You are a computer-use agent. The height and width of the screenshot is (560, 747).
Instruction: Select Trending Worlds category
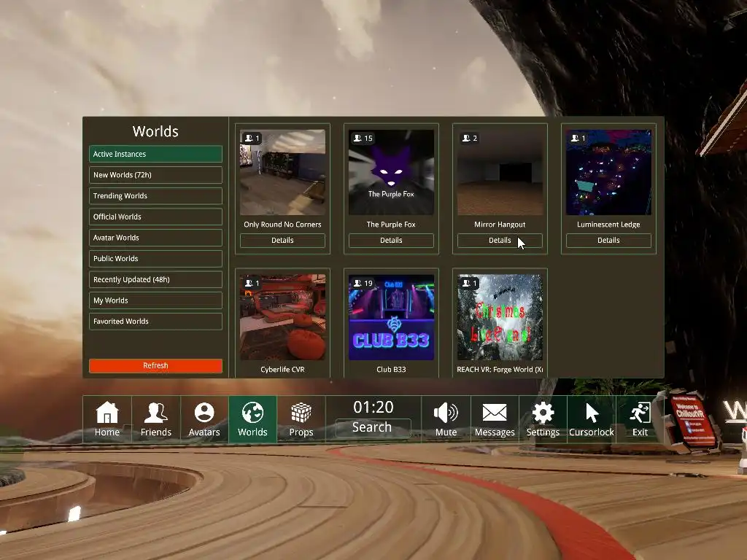(x=155, y=195)
